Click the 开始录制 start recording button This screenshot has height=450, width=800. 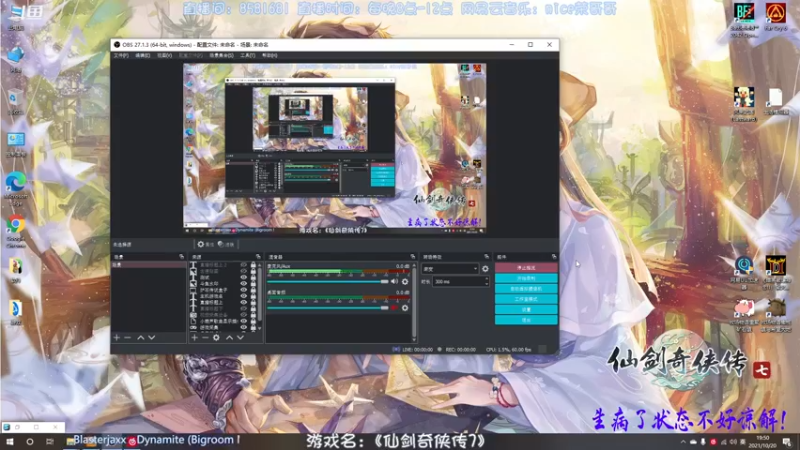(x=526, y=279)
